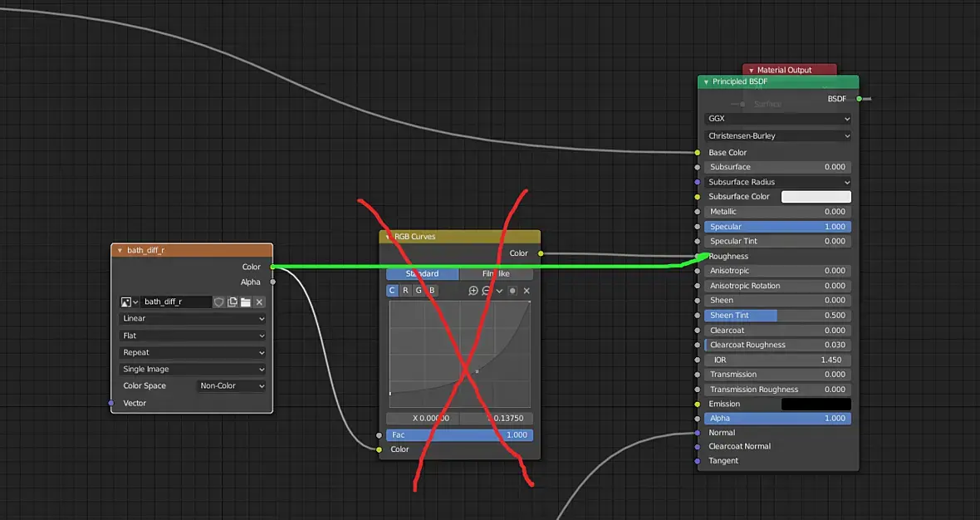
Task: Click the Subsurface value field
Action: (777, 167)
